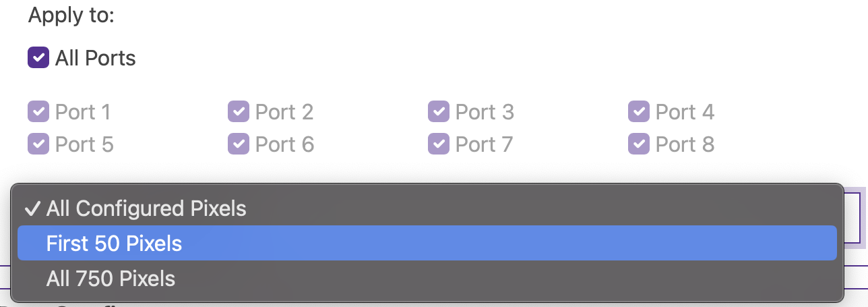Click the Port 4 label text
Screen dimensions: 868x307
click(685, 111)
